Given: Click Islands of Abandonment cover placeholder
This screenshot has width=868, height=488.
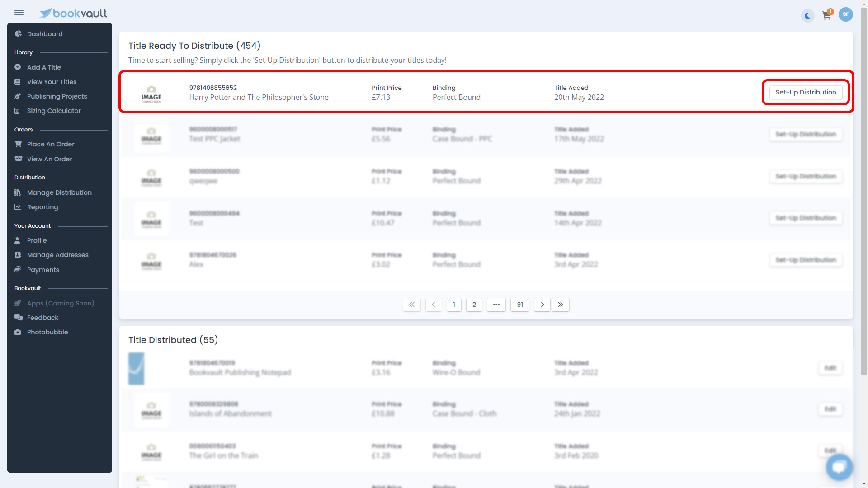Looking at the screenshot, I should 151,410.
